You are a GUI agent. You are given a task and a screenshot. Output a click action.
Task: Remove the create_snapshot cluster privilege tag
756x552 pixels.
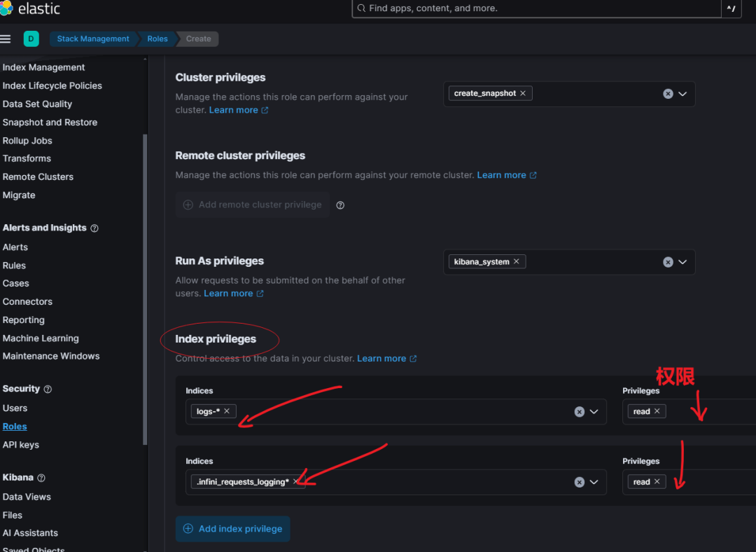pos(523,93)
